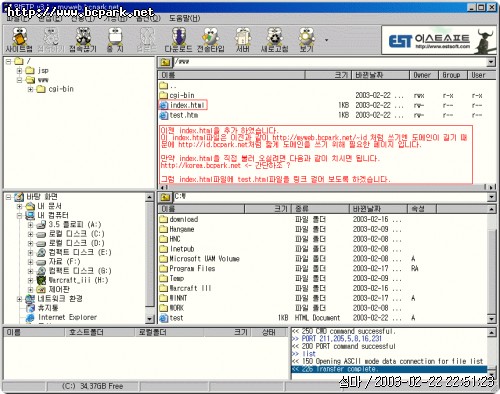Open the toolbar overflow arrow after 보기

point(326,40)
